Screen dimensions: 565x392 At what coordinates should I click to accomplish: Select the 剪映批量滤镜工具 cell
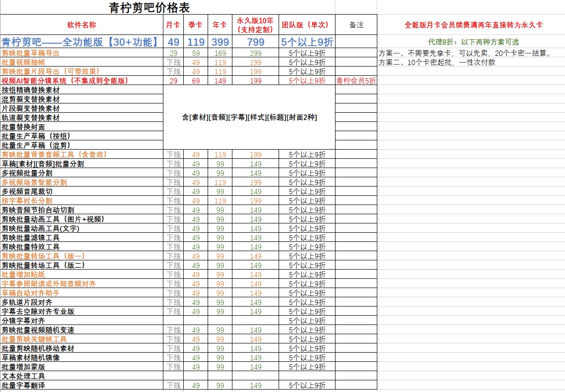(x=82, y=238)
